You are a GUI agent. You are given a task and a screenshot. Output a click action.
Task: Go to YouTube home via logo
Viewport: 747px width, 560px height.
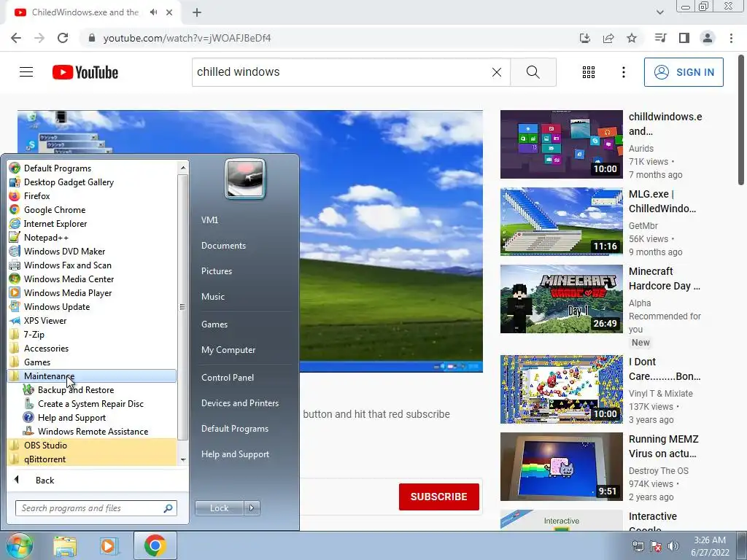(x=85, y=72)
